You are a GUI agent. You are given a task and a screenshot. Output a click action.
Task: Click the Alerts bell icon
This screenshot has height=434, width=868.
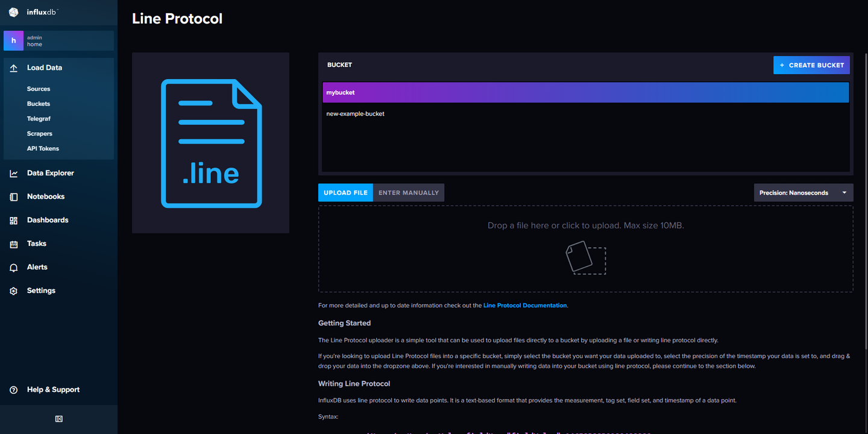13,268
